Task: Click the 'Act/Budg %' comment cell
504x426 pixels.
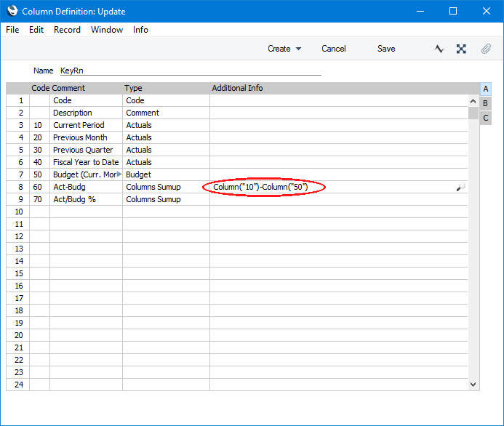Action: [x=86, y=199]
